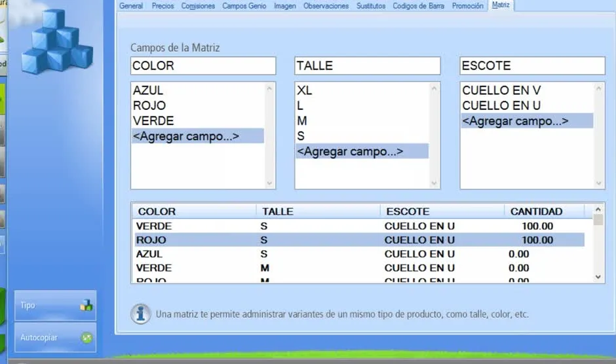Click matrix table scroll up arrow
616x364 pixels.
pos(598,209)
